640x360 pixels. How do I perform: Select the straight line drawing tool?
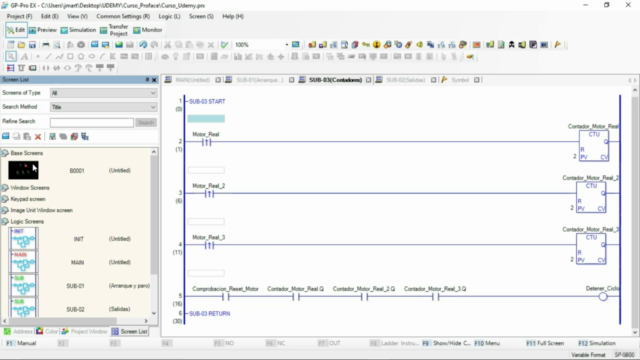coord(49,56)
